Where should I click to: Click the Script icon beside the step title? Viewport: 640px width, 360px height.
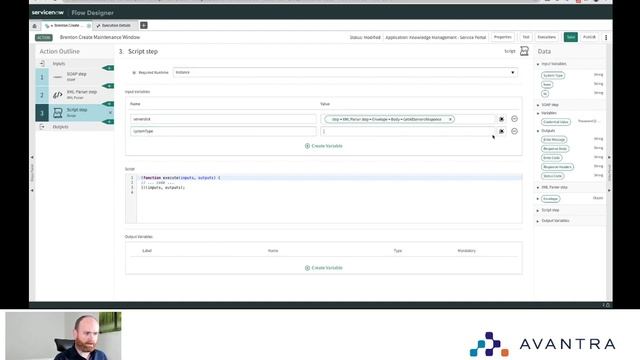click(524, 51)
